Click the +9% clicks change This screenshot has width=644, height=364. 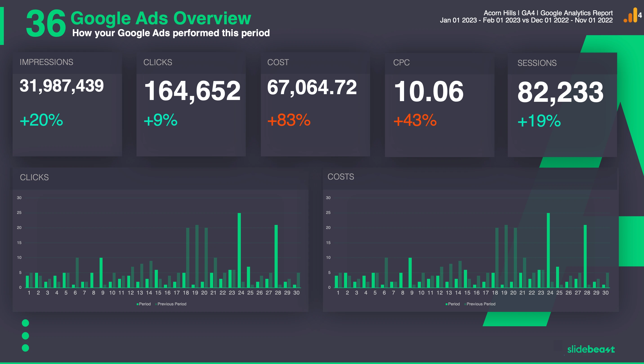pyautogui.click(x=160, y=120)
